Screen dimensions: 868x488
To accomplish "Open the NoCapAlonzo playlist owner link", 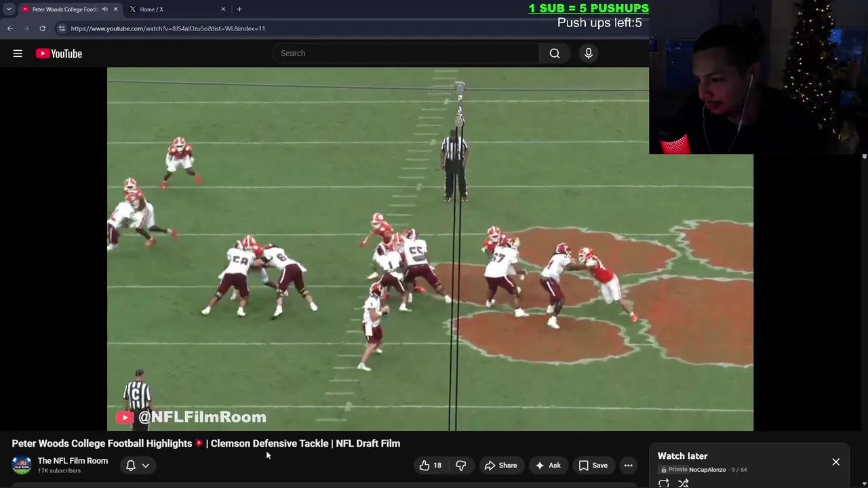I will [707, 470].
